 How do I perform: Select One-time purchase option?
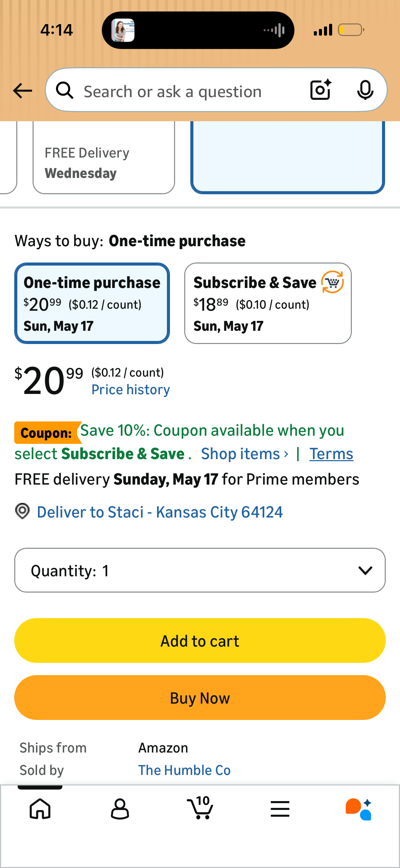[92, 303]
